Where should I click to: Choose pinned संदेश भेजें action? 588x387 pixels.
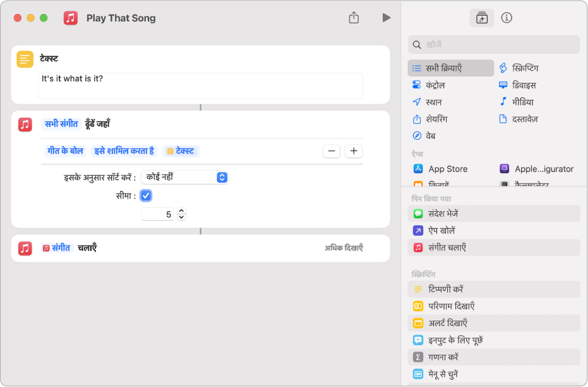pos(494,214)
